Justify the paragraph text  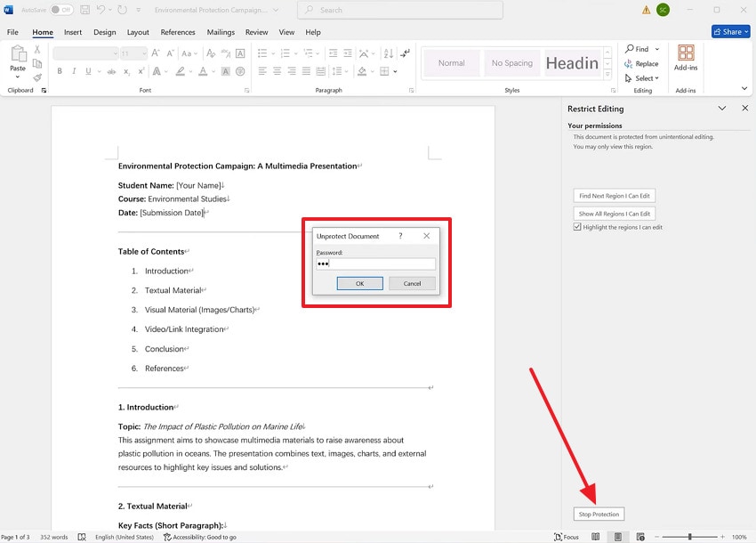(x=306, y=71)
